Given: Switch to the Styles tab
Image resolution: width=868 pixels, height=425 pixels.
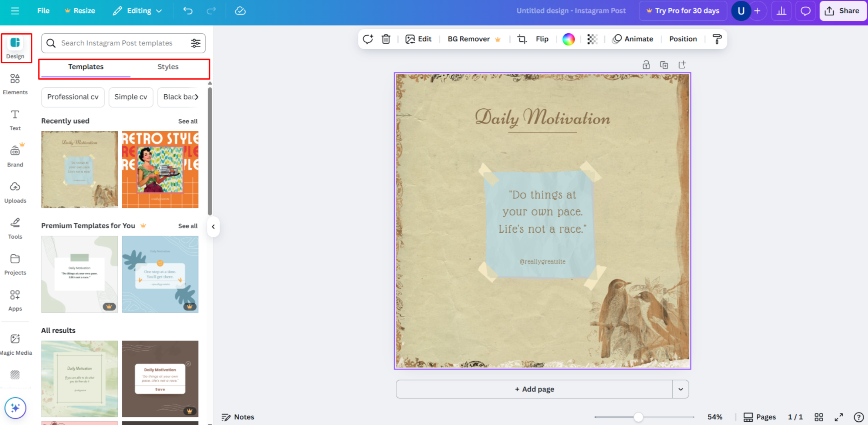Looking at the screenshot, I should pyautogui.click(x=168, y=67).
